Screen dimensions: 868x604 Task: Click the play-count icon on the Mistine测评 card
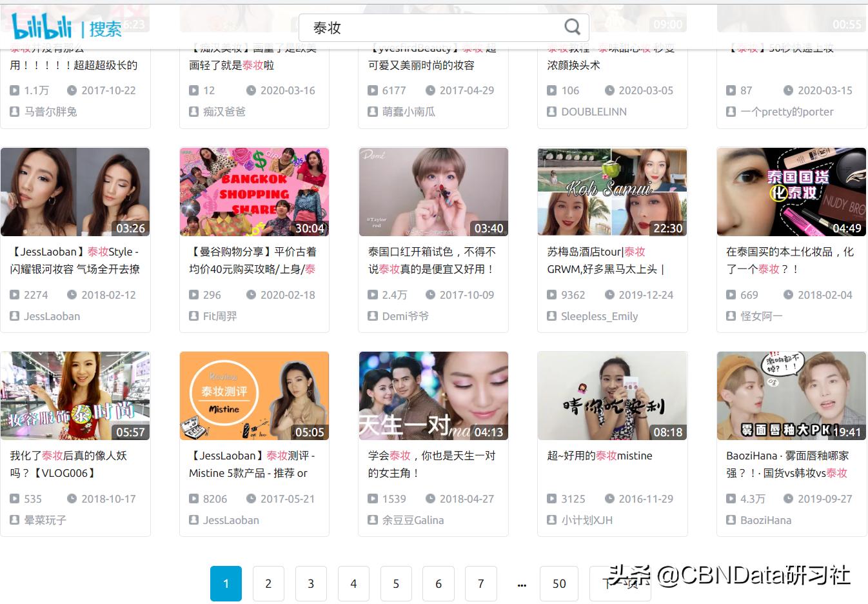click(193, 499)
